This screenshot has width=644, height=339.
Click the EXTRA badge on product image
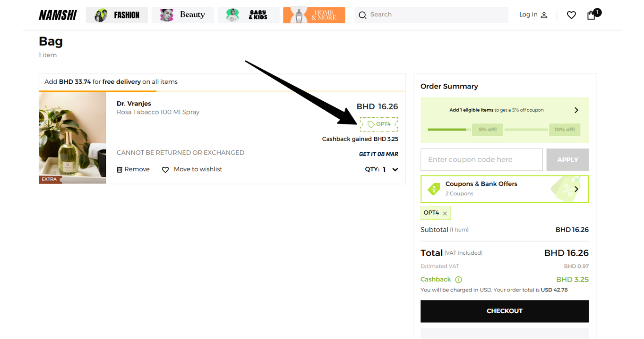(49, 179)
